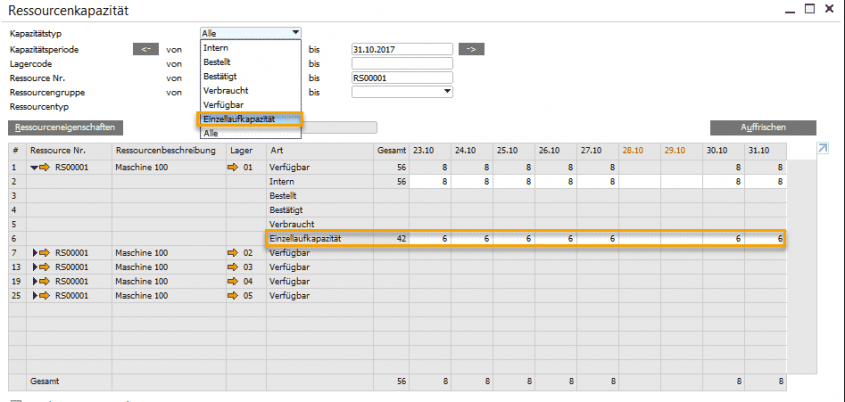845x402 pixels.
Task: Click the Ressourceneigenschaften button
Action: point(65,128)
